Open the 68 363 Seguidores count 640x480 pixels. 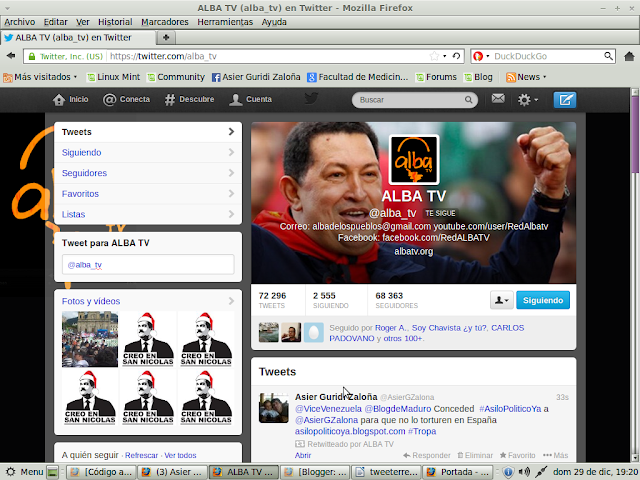tap(396, 300)
